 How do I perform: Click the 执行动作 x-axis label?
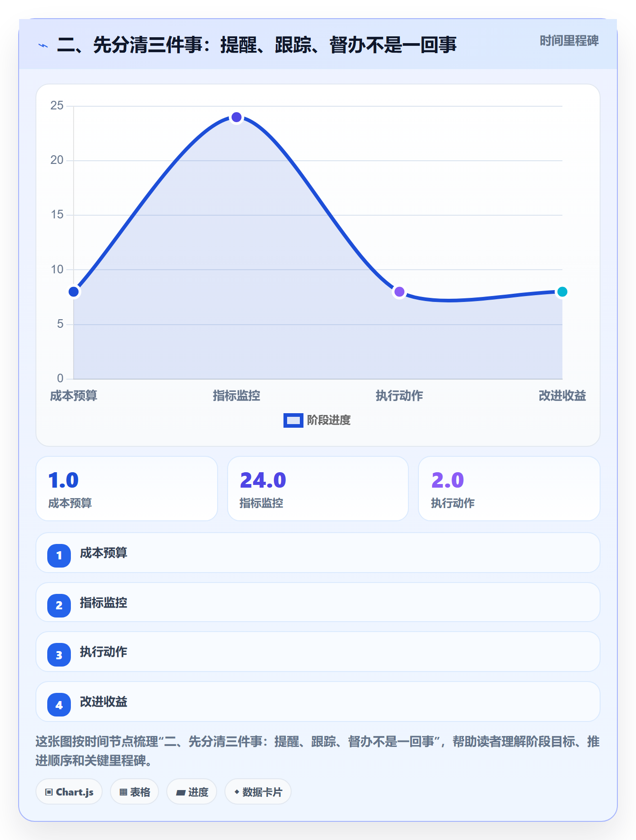point(399,396)
